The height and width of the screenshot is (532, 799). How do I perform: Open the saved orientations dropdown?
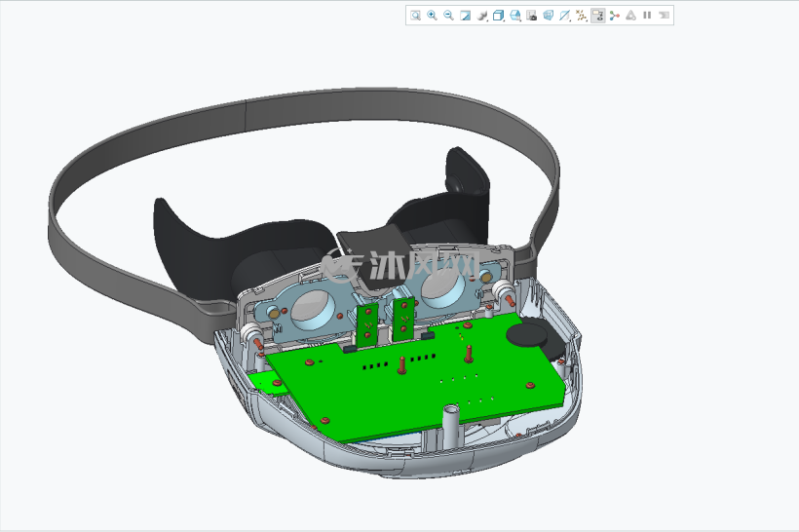click(515, 16)
